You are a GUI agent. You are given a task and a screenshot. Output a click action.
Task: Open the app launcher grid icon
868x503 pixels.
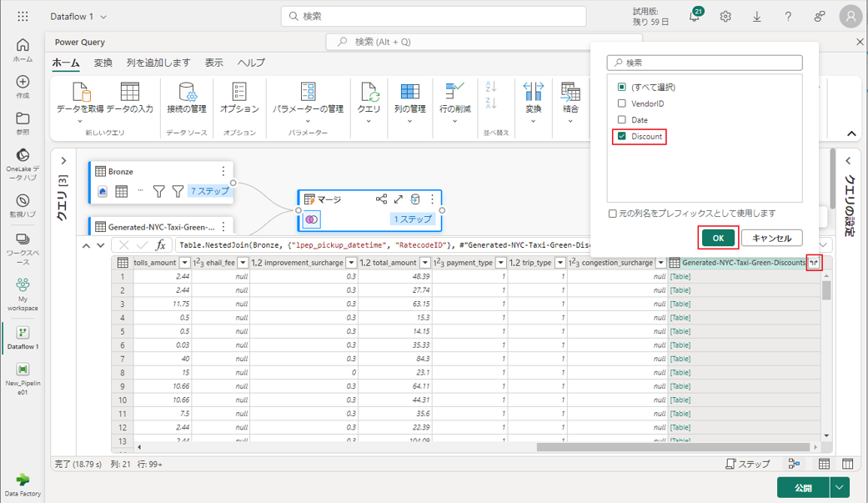[23, 17]
